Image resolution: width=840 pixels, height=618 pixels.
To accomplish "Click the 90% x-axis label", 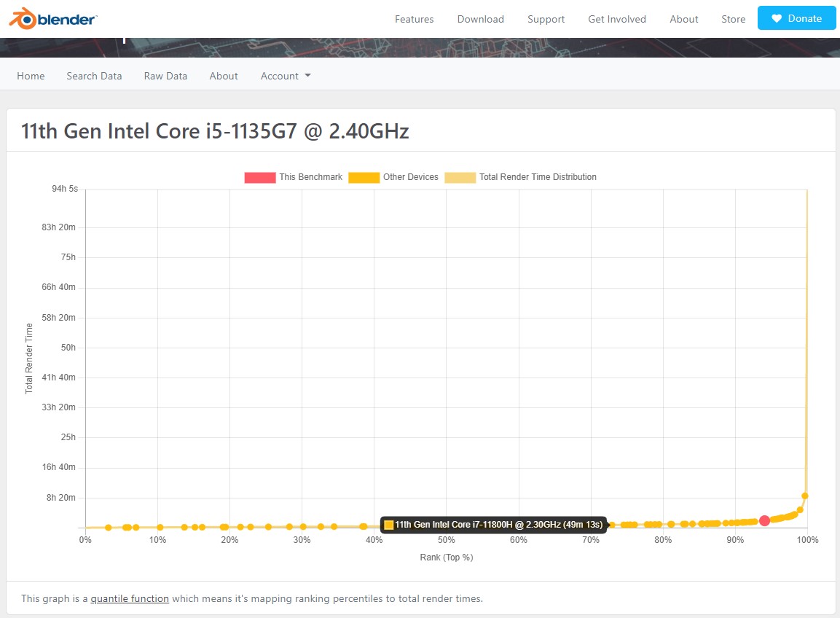I will [735, 540].
